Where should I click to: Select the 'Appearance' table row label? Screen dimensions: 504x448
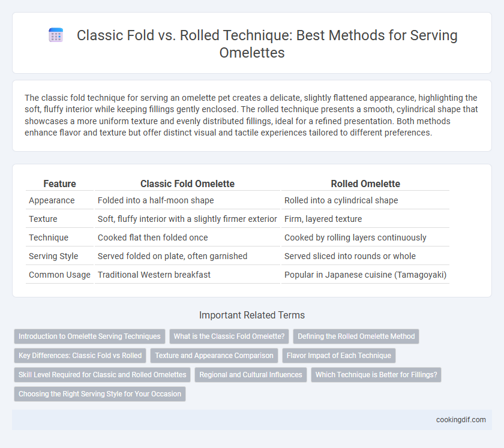tap(52, 200)
